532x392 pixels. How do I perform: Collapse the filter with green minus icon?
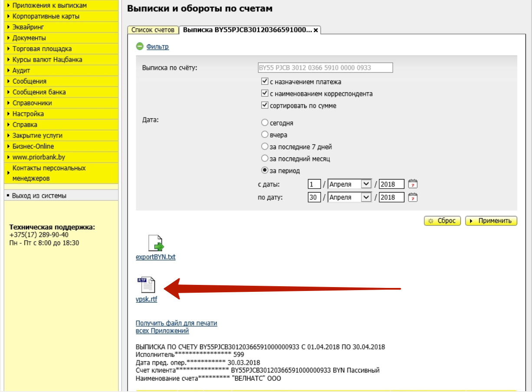pyautogui.click(x=140, y=46)
